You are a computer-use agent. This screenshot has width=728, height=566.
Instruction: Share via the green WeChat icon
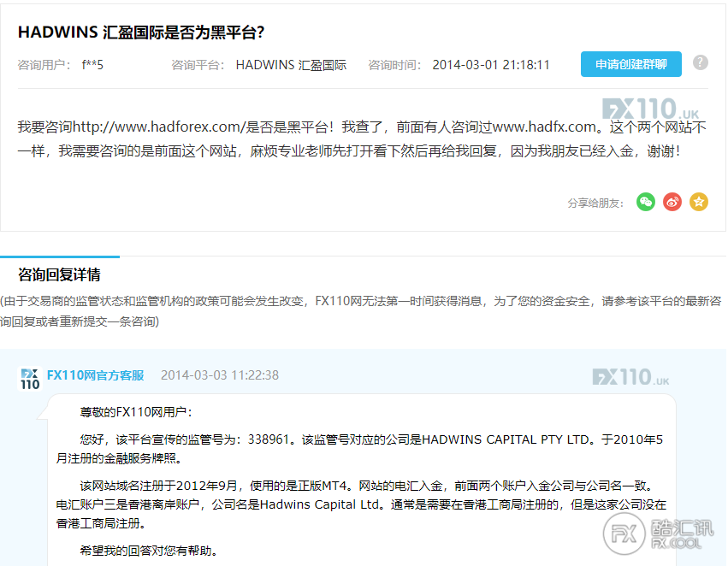coord(645,202)
